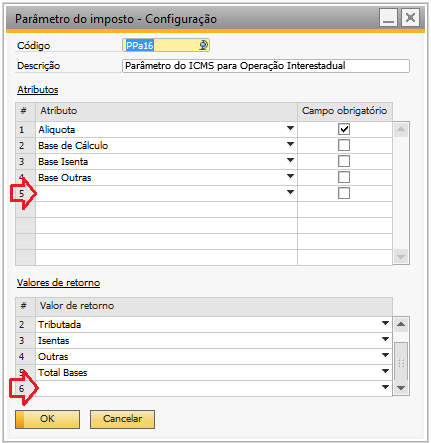This screenshot has height=443, width=431.
Task: Click the lookup icon in Código field
Action: [x=203, y=45]
